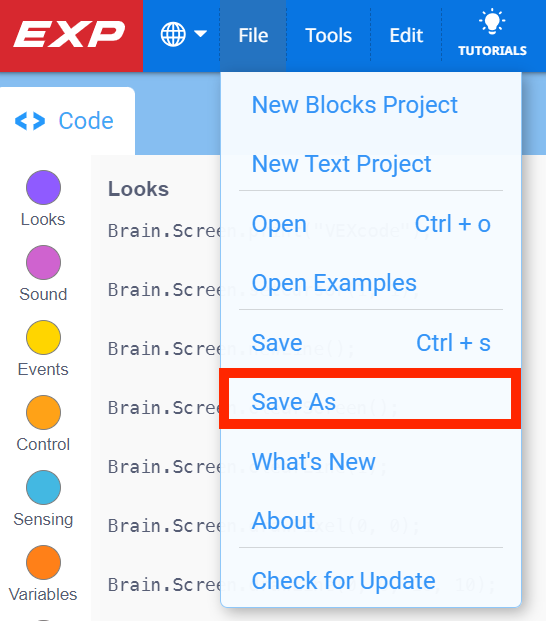Screen dimensions: 546x621
Task: Choose New Text Project
Action: point(341,164)
